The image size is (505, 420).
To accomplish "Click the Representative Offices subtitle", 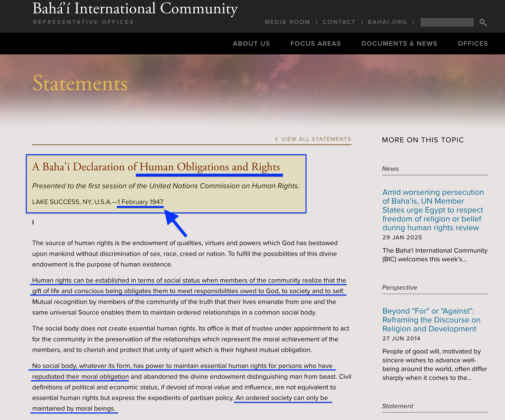I will (83, 22).
